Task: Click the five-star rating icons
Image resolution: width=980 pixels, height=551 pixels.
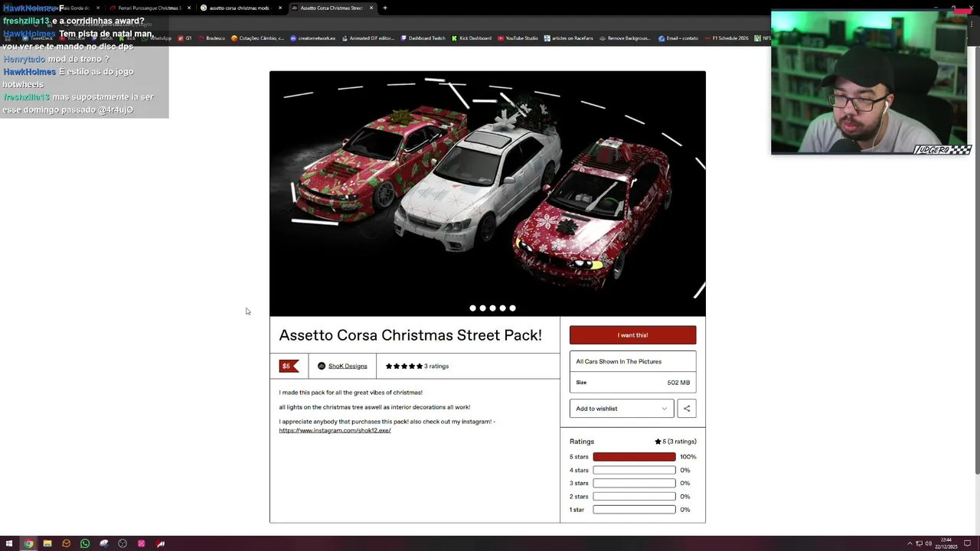Action: pyautogui.click(x=403, y=366)
